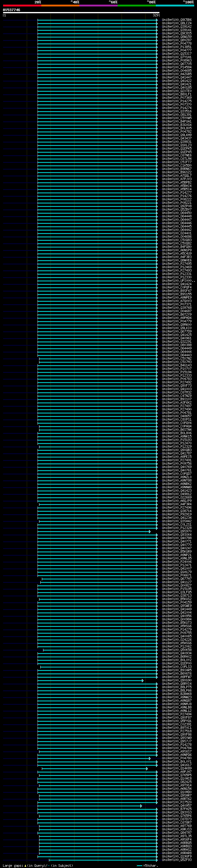The width and height of the screenshot is (197, 868).
Task: Select hit UniRef100_A9NP21
Action: click(x=176, y=555)
